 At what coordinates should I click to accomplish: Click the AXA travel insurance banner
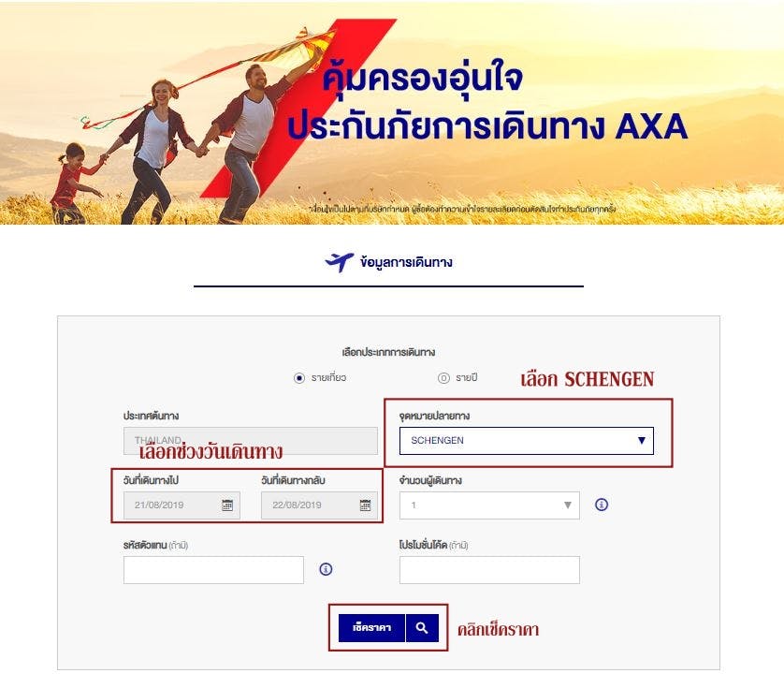click(x=392, y=112)
